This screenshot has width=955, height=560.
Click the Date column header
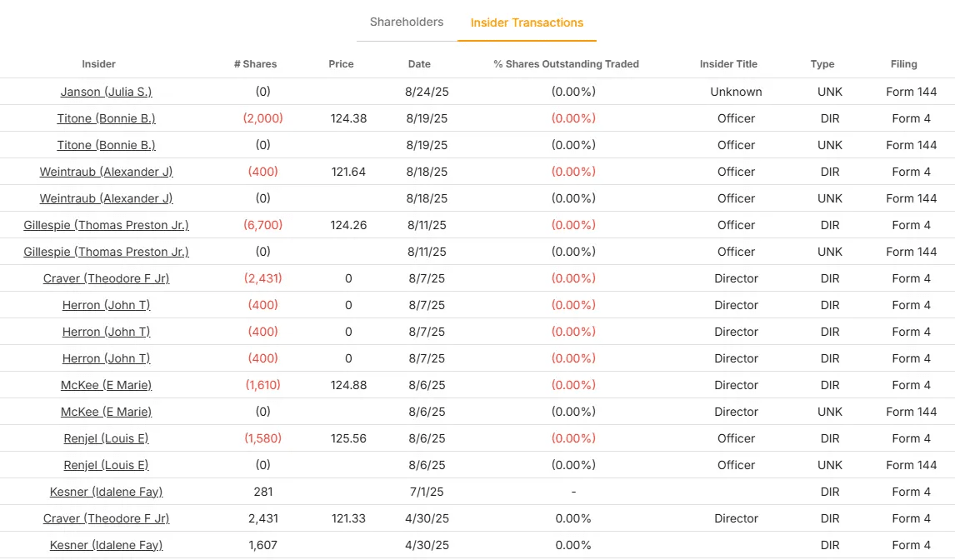419,64
